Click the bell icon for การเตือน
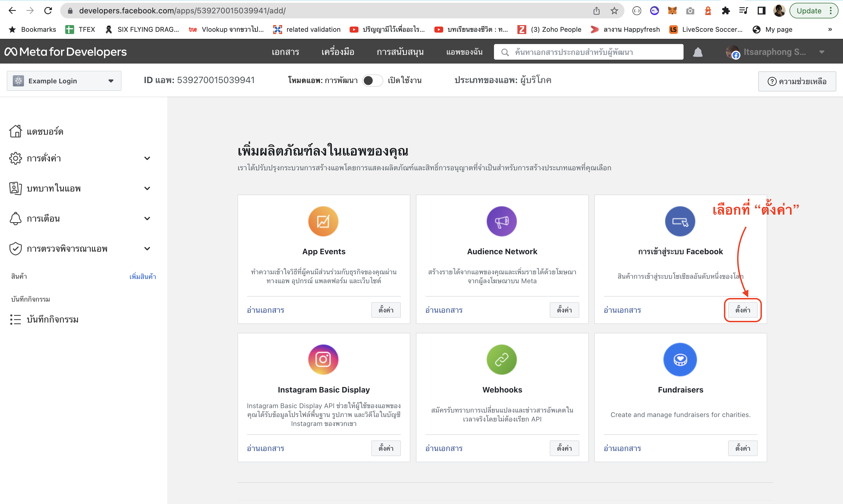Viewport: 843px width, 504px height. [x=16, y=218]
